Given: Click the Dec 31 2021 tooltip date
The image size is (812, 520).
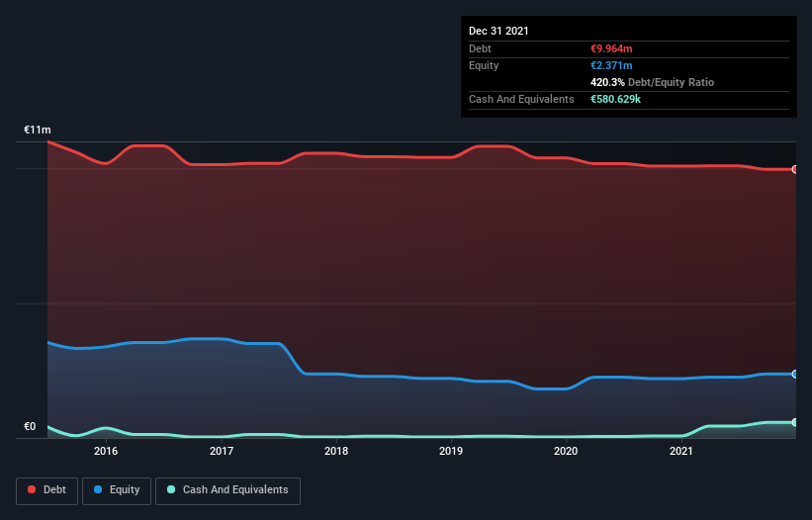Looking at the screenshot, I should 498,31.
